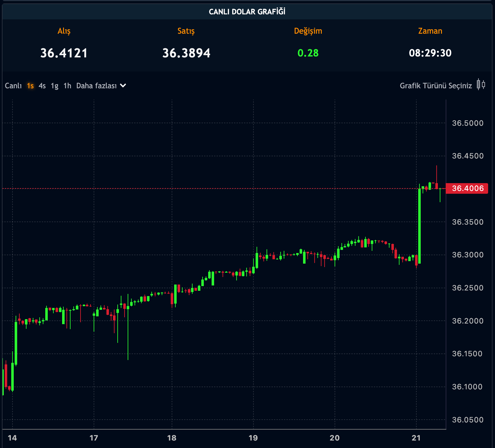The image size is (495, 448).
Task: Switch to the 1h interval
Action: (67, 86)
